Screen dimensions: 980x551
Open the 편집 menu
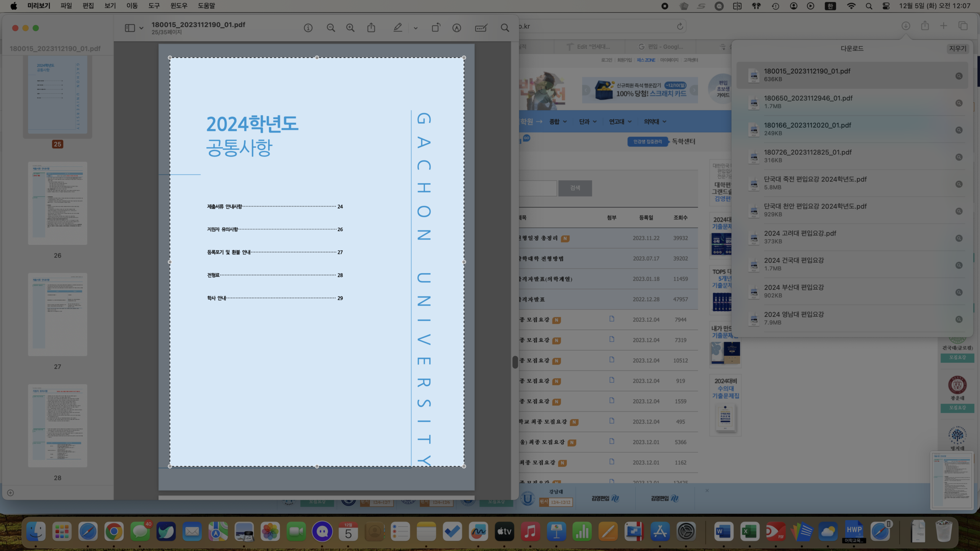click(88, 6)
